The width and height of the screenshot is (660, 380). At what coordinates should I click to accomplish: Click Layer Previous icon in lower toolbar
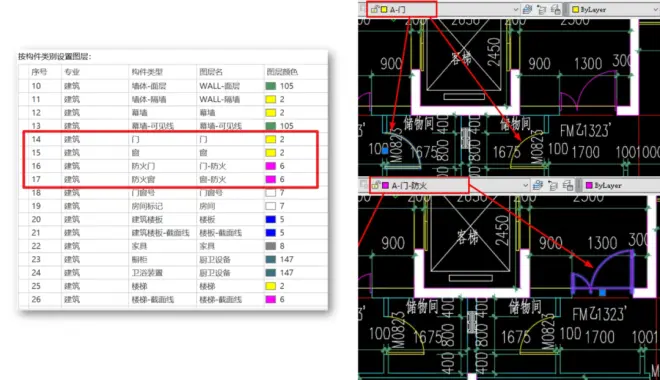[x=567, y=185]
